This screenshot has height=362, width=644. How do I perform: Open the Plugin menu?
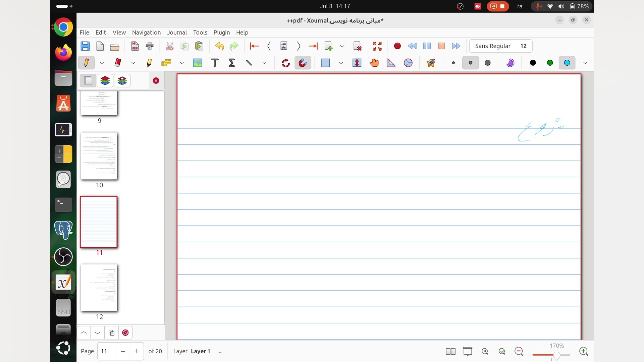coord(221,33)
